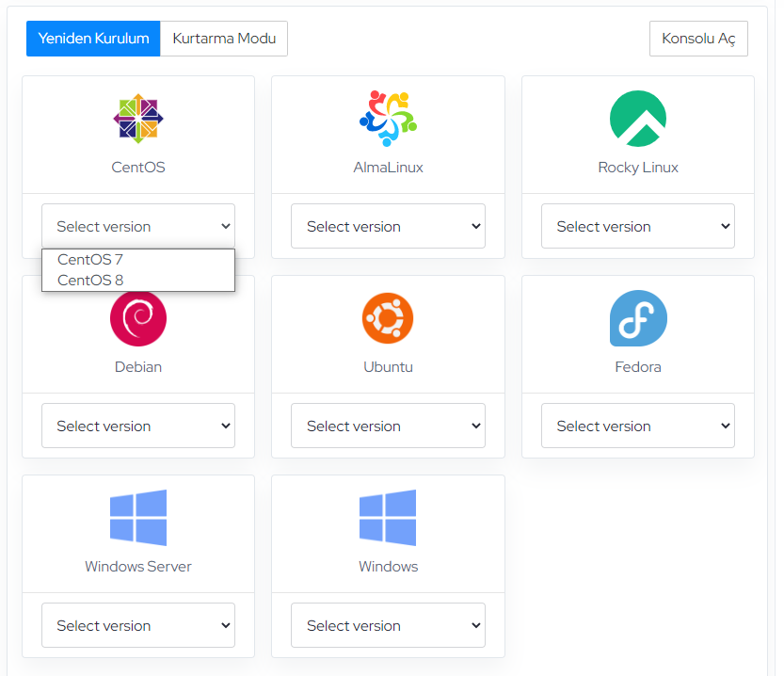Viewport: 784px width, 676px height.
Task: Click the Windows logo icon
Action: click(x=388, y=518)
